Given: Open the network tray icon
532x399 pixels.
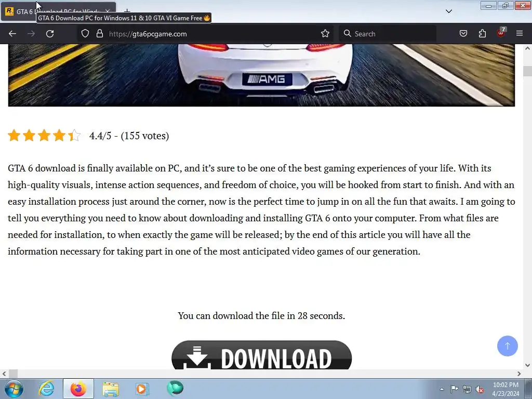Looking at the screenshot, I should pos(467,389).
